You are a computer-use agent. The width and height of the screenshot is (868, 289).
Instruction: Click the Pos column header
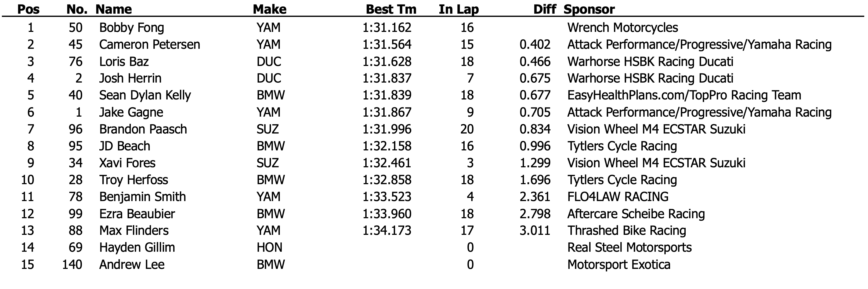28,9
